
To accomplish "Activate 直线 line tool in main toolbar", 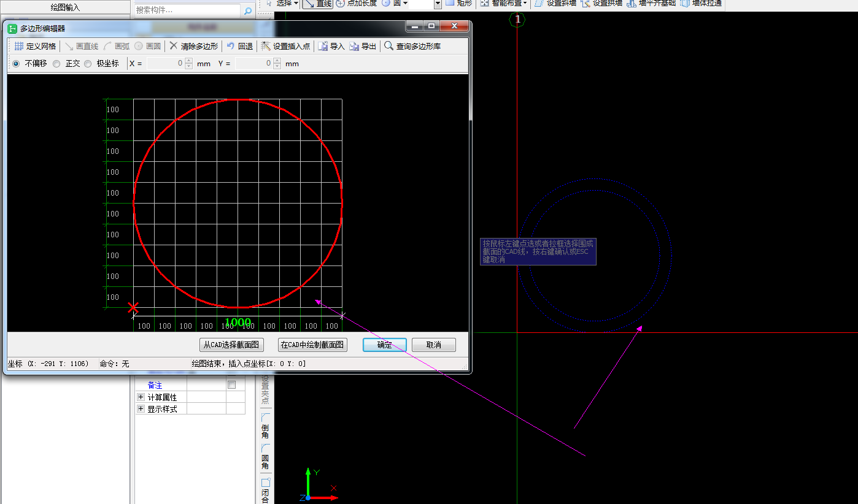I will [318, 3].
